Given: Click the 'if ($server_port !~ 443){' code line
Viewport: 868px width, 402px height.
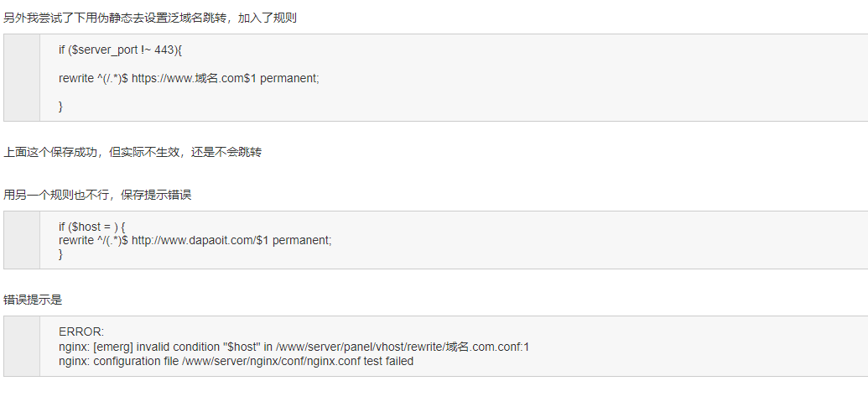Looking at the screenshot, I should (x=120, y=50).
